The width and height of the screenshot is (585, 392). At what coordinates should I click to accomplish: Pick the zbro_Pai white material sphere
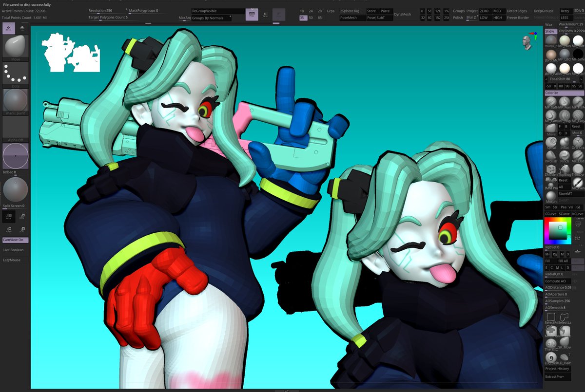pyautogui.click(x=551, y=68)
